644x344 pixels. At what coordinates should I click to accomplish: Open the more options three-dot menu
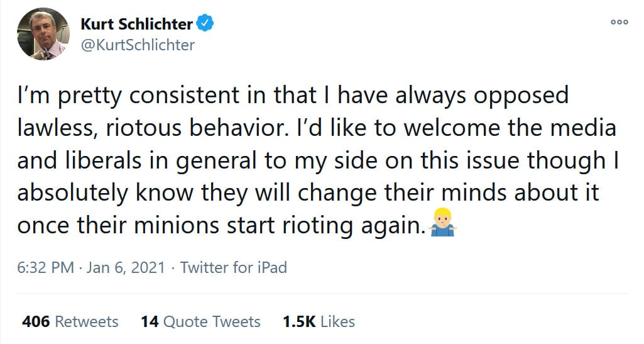pos(619,21)
